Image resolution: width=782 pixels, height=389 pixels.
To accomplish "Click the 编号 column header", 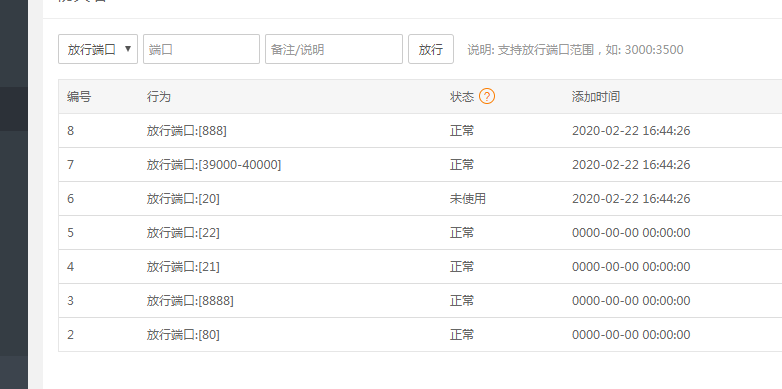I will (79, 97).
